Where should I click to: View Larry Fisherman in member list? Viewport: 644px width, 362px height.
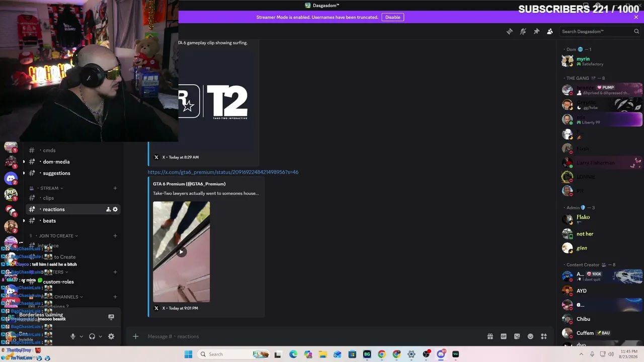pyautogui.click(x=602, y=163)
